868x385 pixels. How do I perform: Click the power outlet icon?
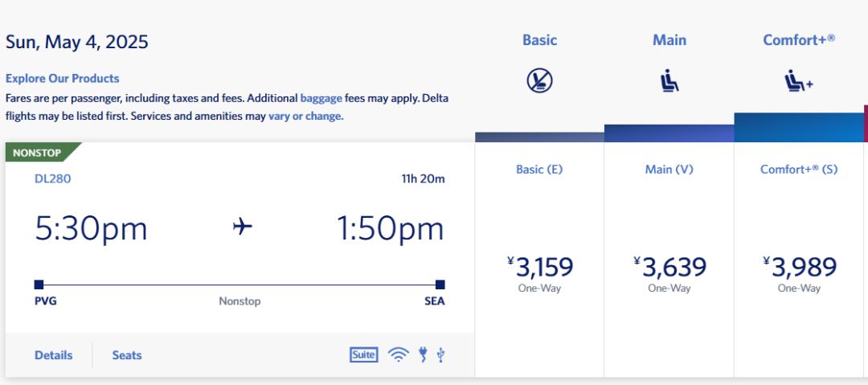tap(424, 354)
